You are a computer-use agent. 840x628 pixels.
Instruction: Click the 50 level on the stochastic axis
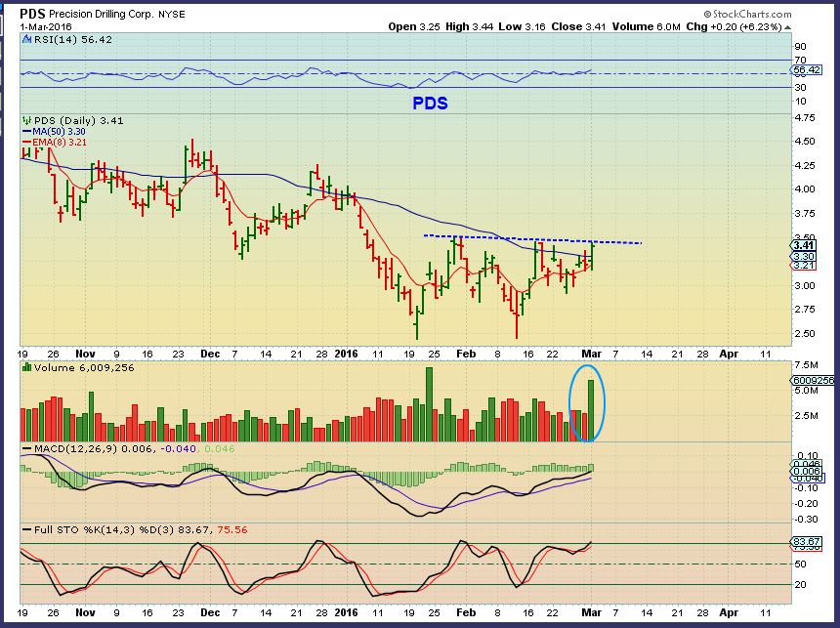[x=800, y=564]
